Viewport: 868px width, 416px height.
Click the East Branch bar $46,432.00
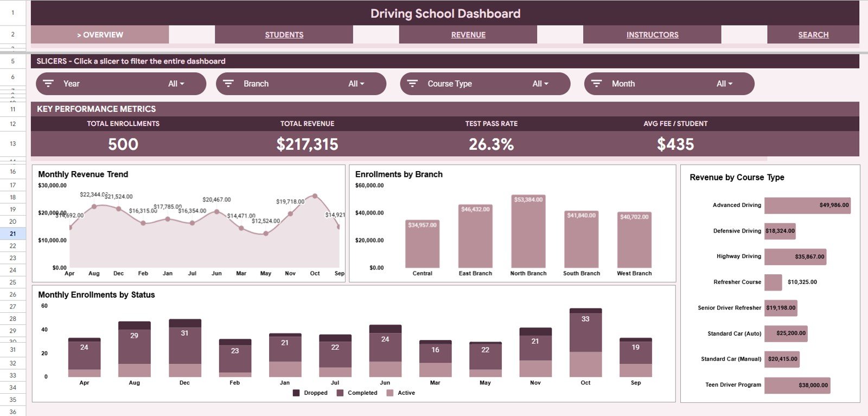[x=475, y=236]
